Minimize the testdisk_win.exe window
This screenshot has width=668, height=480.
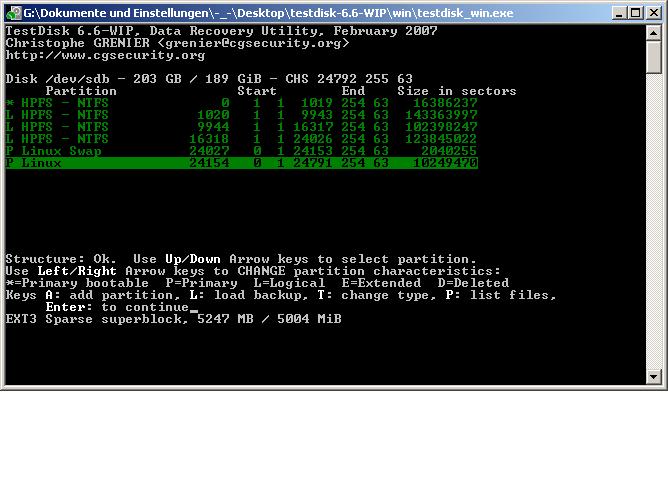coord(620,13)
